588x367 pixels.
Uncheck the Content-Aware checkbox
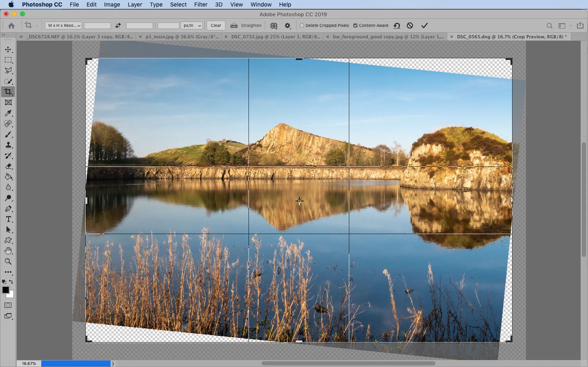[x=355, y=25]
